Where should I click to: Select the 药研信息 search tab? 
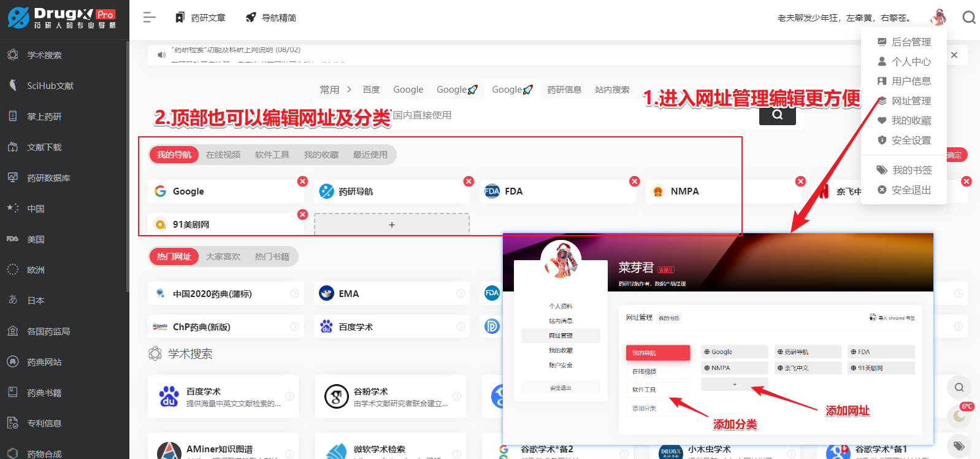[564, 90]
